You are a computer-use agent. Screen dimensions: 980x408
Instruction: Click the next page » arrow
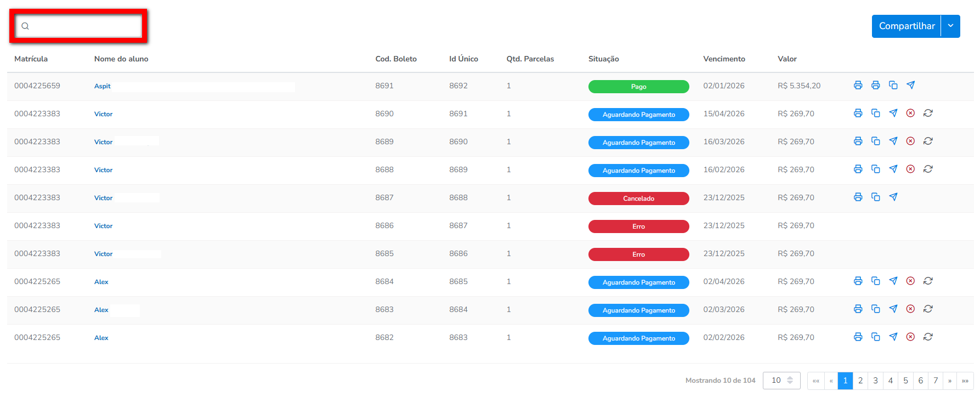(x=950, y=381)
